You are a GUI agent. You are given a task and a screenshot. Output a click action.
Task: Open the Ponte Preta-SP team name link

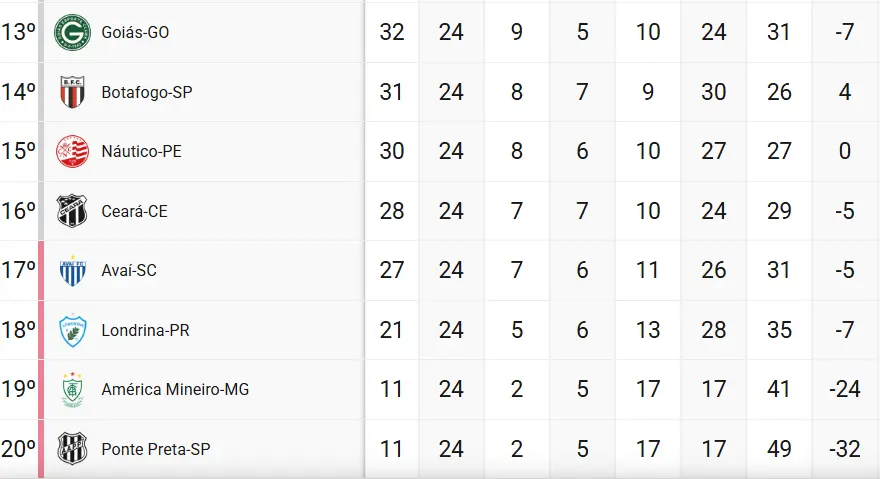[156, 449]
